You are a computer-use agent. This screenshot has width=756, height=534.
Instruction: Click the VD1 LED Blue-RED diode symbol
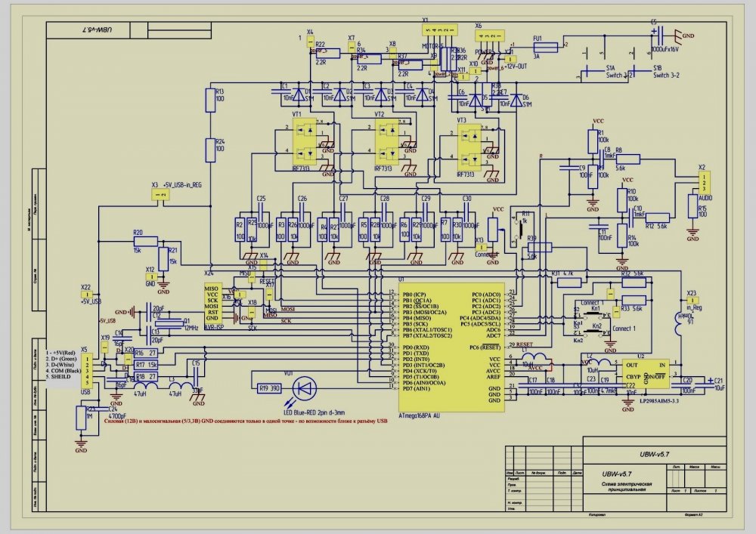click(x=305, y=387)
